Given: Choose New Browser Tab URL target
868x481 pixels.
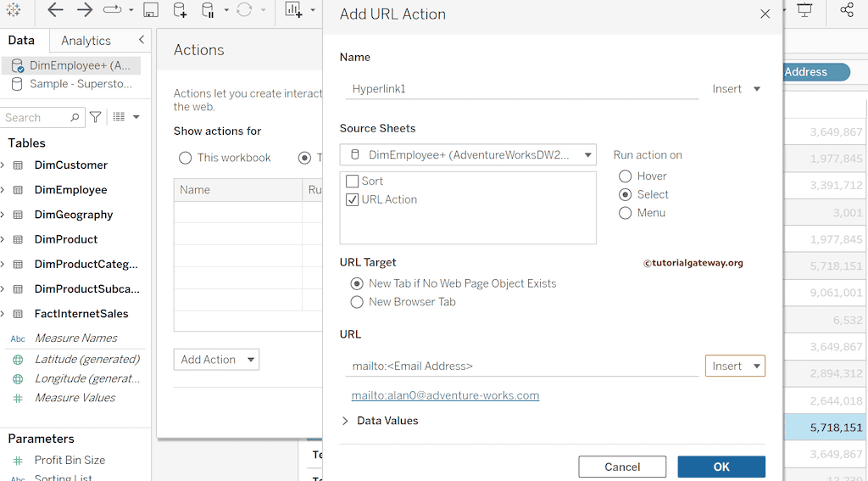Looking at the screenshot, I should pos(357,301).
